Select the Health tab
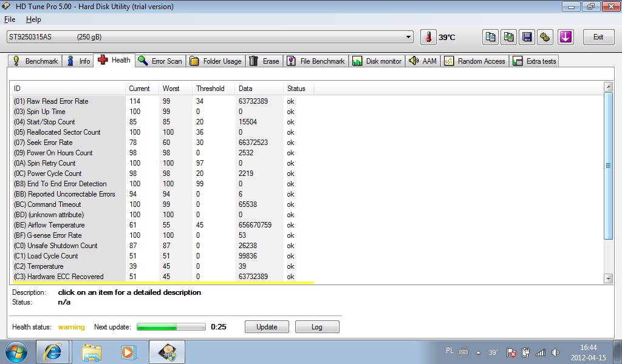 114,60
